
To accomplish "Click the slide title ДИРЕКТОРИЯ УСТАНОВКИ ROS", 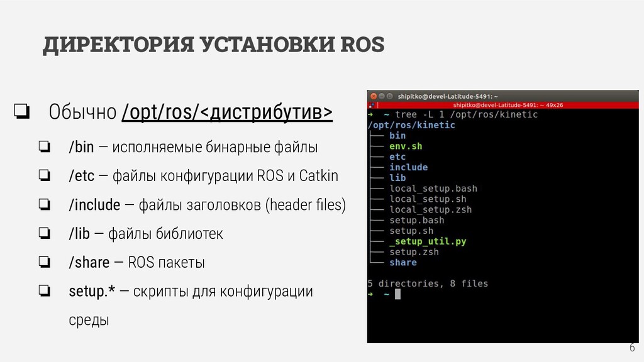I will (214, 45).
